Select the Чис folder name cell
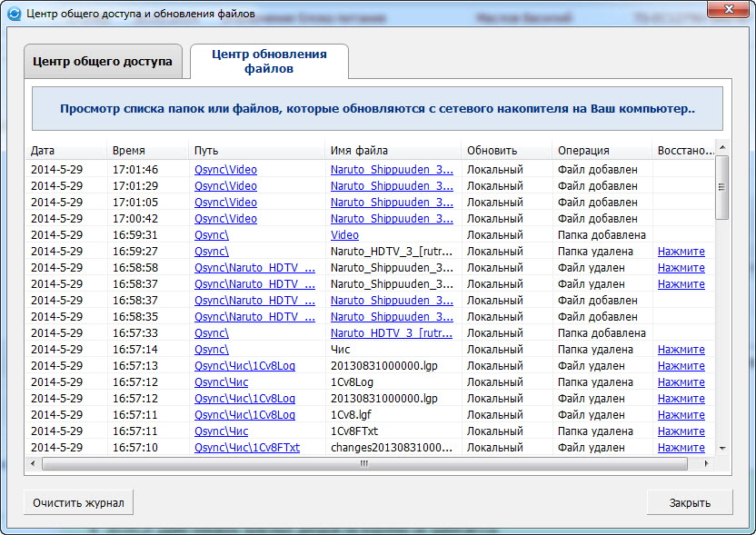 pyautogui.click(x=341, y=350)
